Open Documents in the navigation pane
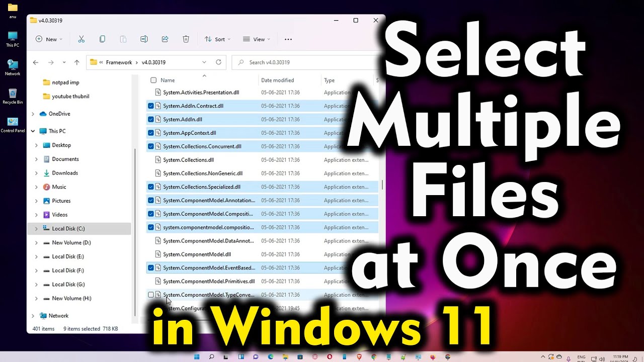This screenshot has height=362, width=644. (x=65, y=159)
